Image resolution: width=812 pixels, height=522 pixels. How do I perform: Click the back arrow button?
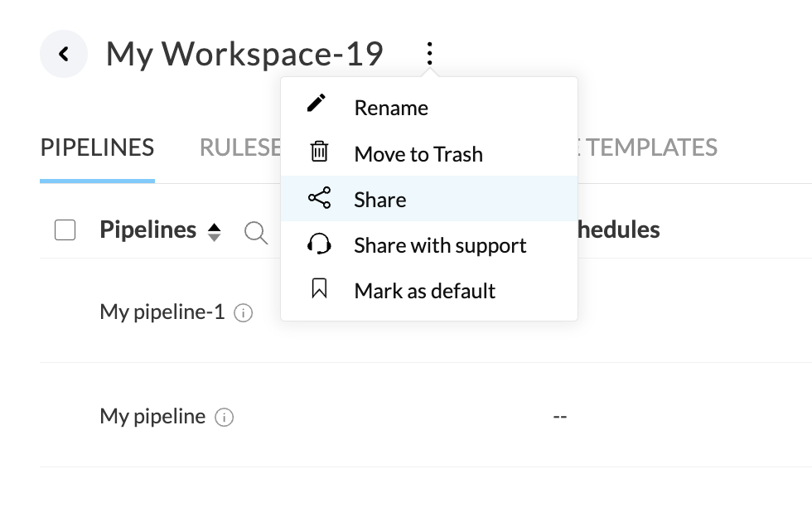coord(64,54)
